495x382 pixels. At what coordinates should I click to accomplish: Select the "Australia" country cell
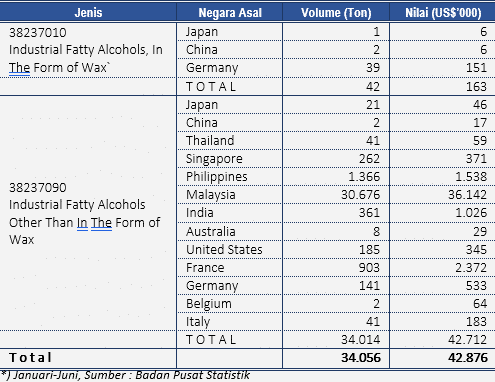pos(211,232)
